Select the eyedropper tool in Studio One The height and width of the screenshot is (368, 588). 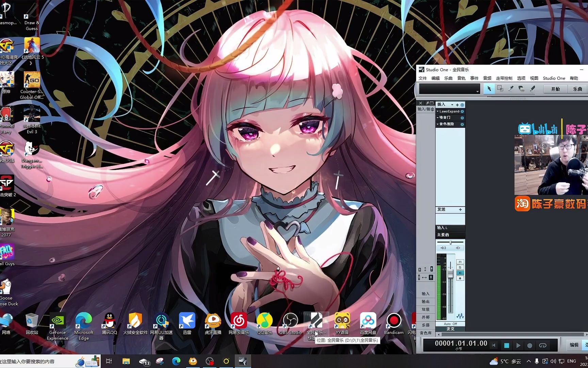coord(511,89)
